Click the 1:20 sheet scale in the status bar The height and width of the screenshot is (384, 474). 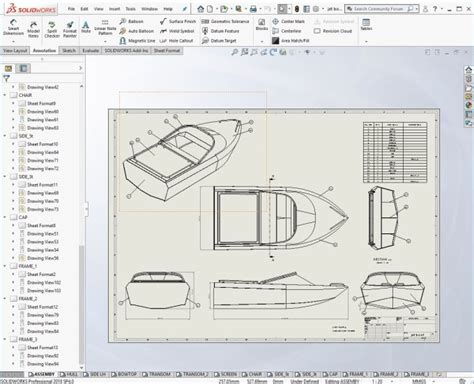[x=377, y=381]
